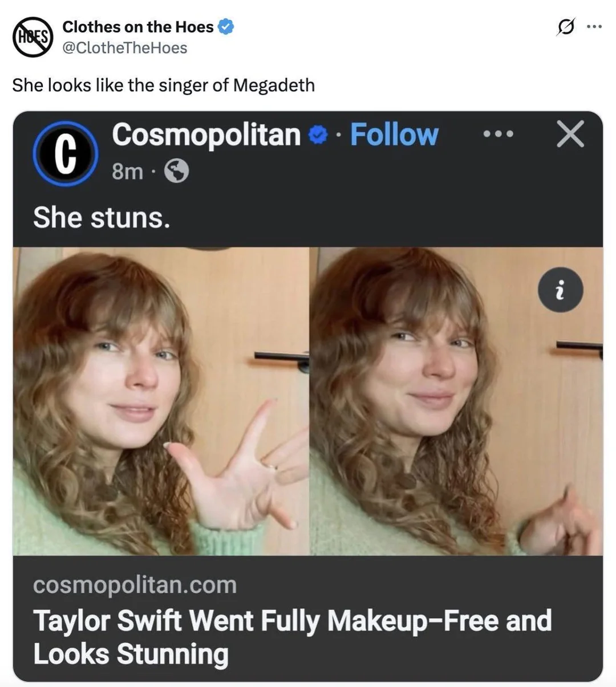Open the right photo of the smiling woman
This screenshot has width=616, height=687.
[x=456, y=401]
